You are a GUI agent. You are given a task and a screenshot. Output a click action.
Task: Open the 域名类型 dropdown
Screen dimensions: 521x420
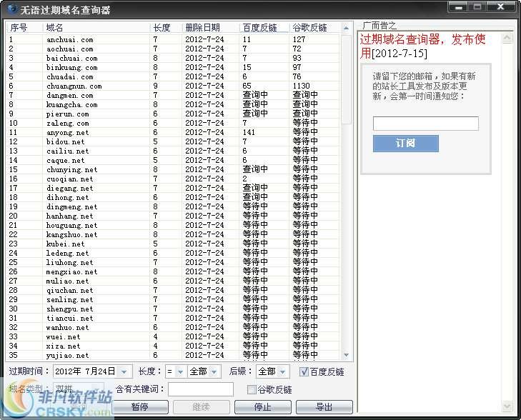[x=96, y=389]
